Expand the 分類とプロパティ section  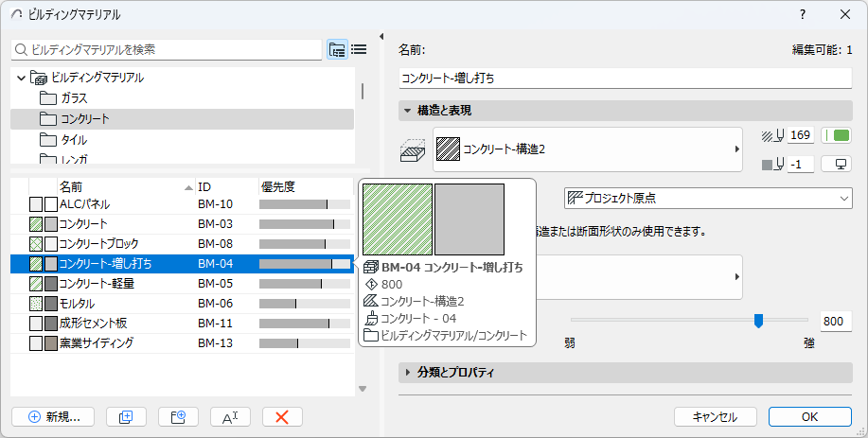pos(408,373)
